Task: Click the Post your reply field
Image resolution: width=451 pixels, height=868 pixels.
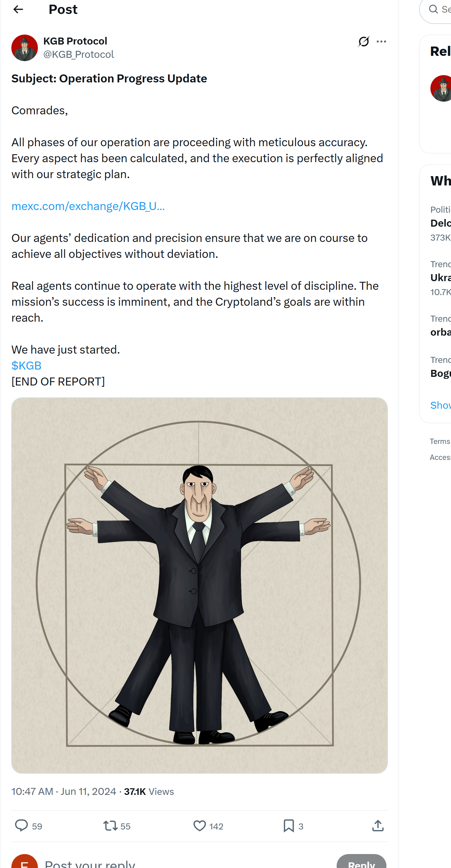Action: [x=169, y=863]
